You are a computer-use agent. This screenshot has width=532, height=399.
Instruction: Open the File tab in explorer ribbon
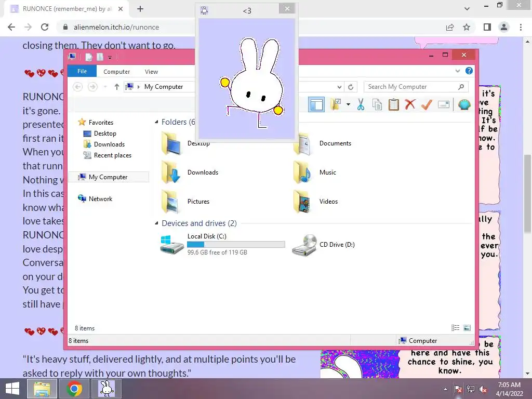[82, 71]
